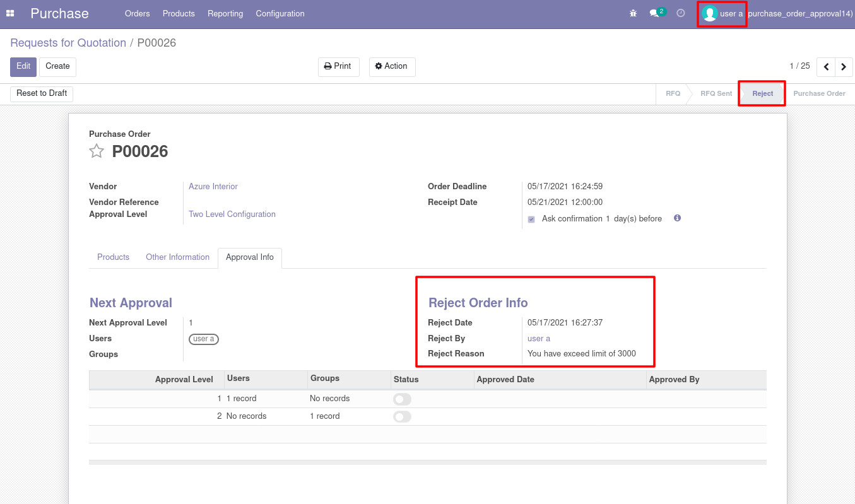Open the Orders menu

138,13
